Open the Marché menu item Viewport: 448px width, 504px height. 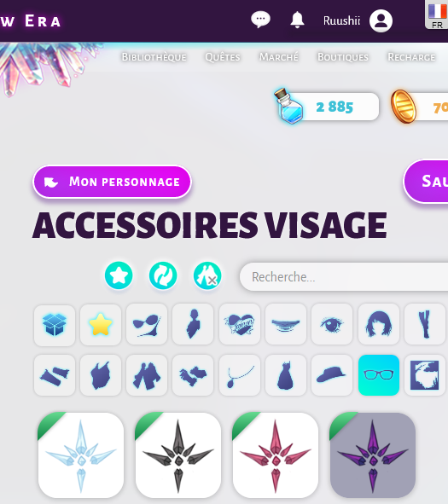coord(279,57)
